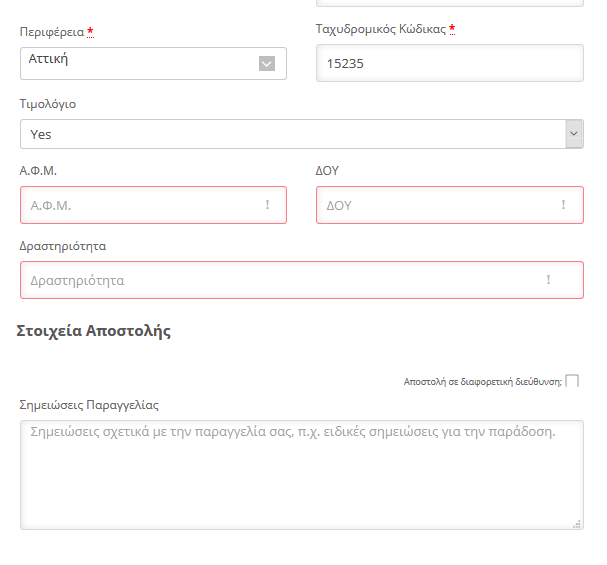
Task: Click the Ταχυδρομικός Κώδικας label
Action: click(380, 29)
